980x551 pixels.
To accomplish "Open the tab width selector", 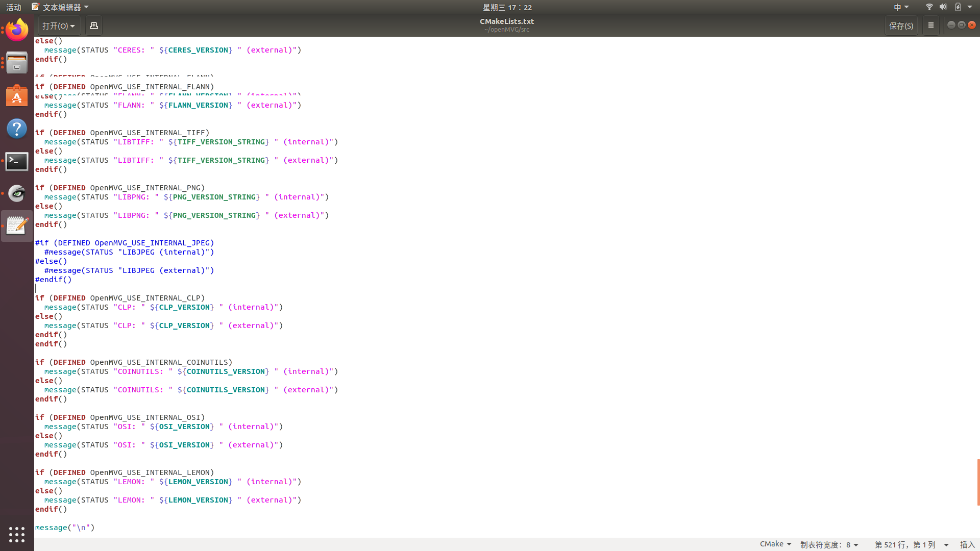I will [x=829, y=544].
